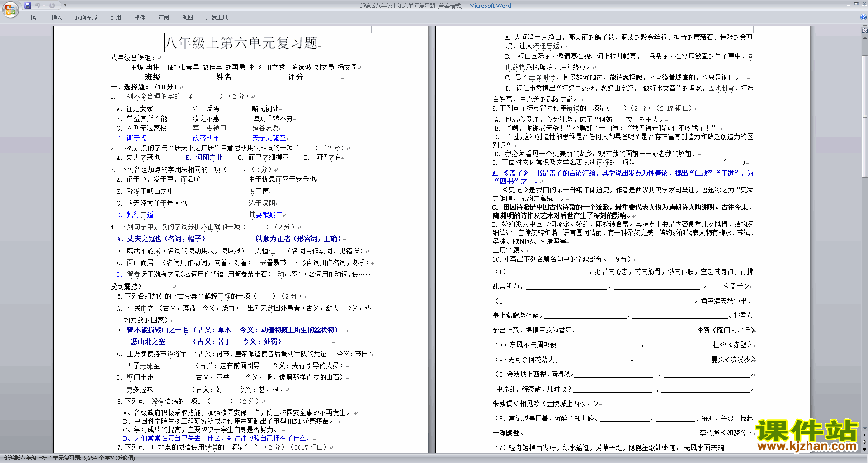This screenshot has height=463, width=868.
Task: Click heading 一、选择题：（18分）
Action: click(144, 87)
